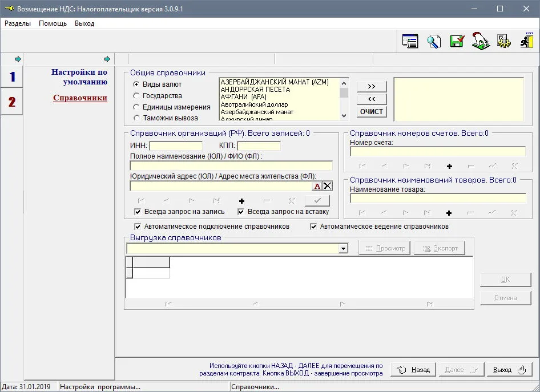The width and height of the screenshot is (540, 392).
Task: Click the ИНН input field
Action: pyautogui.click(x=176, y=146)
